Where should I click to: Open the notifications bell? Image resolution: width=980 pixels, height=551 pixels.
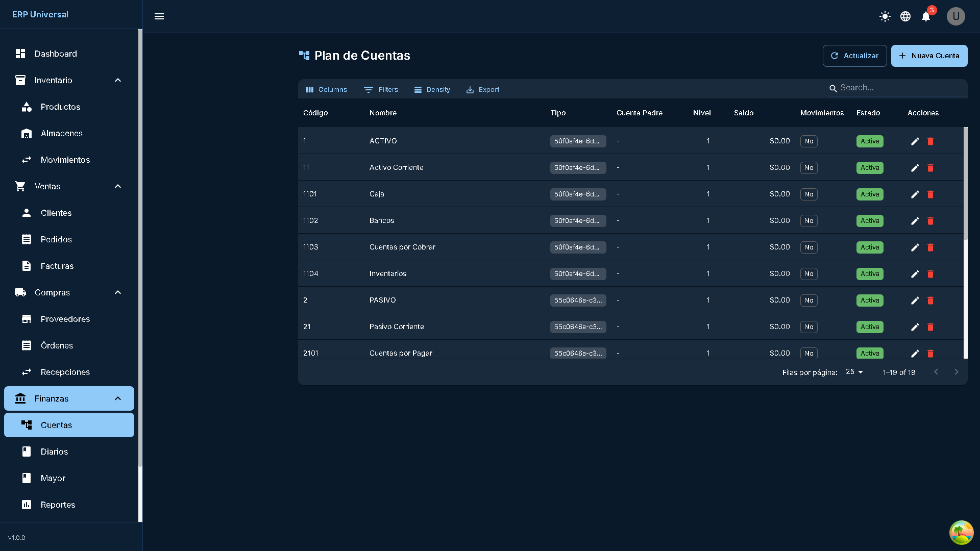pyautogui.click(x=926, y=16)
